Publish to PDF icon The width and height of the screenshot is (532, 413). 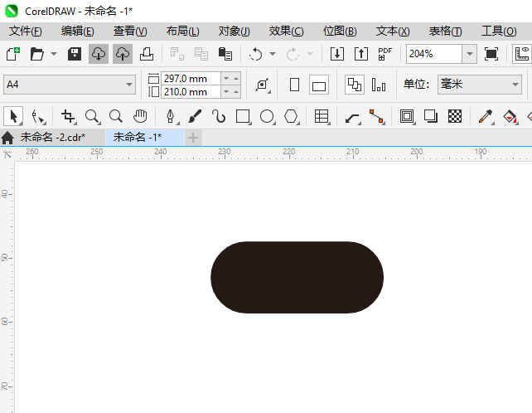(x=384, y=54)
